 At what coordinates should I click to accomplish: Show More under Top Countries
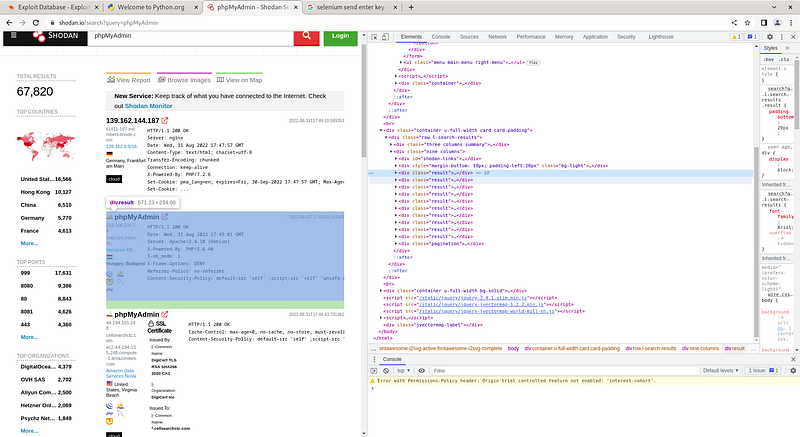29,243
